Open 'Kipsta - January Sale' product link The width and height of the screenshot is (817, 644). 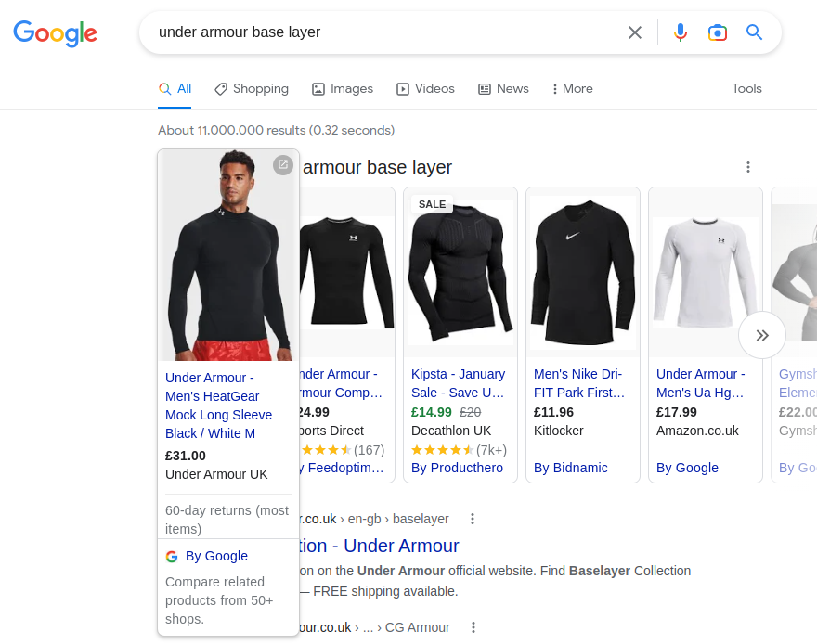point(458,383)
